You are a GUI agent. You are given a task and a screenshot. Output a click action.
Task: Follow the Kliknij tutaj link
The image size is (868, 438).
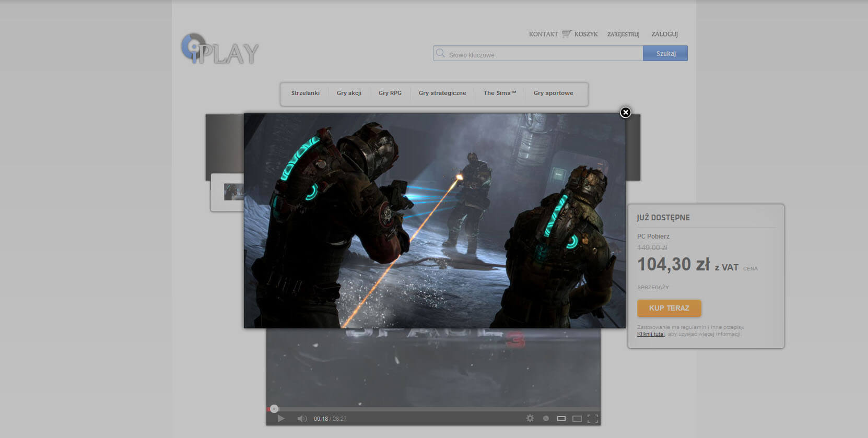(x=651, y=334)
